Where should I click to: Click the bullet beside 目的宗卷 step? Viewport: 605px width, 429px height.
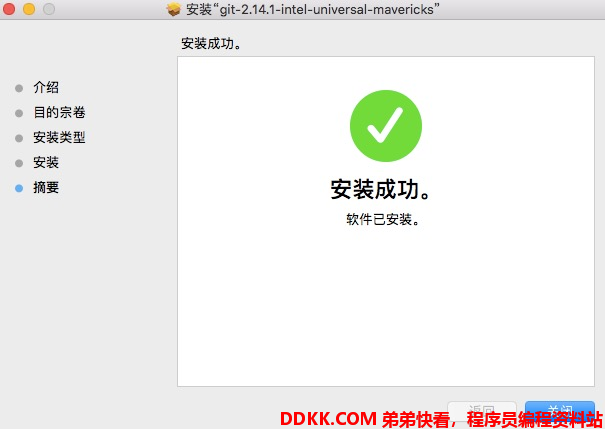point(19,113)
